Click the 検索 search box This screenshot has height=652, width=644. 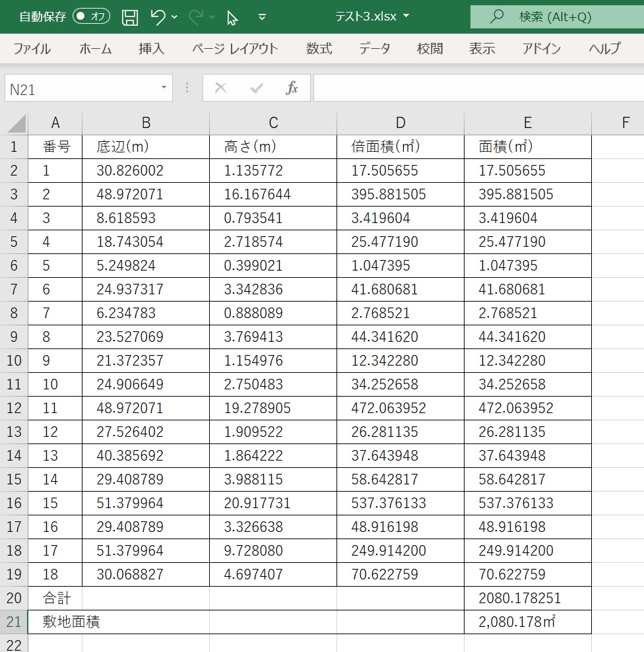(x=556, y=17)
